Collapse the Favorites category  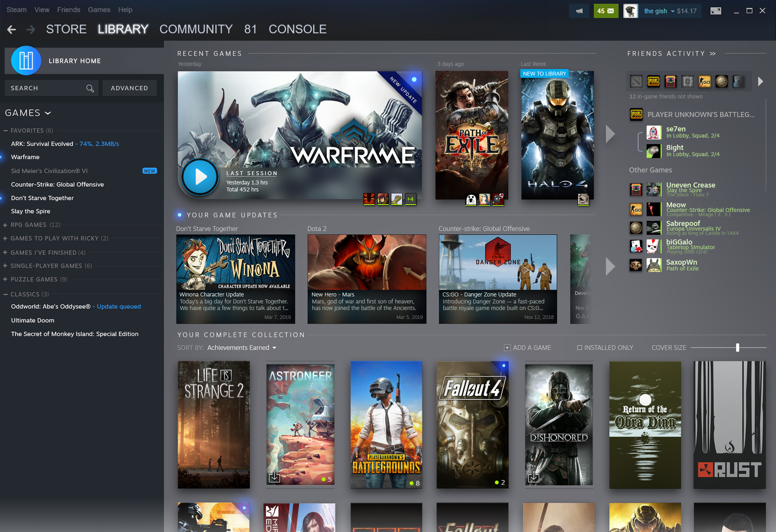click(6, 130)
